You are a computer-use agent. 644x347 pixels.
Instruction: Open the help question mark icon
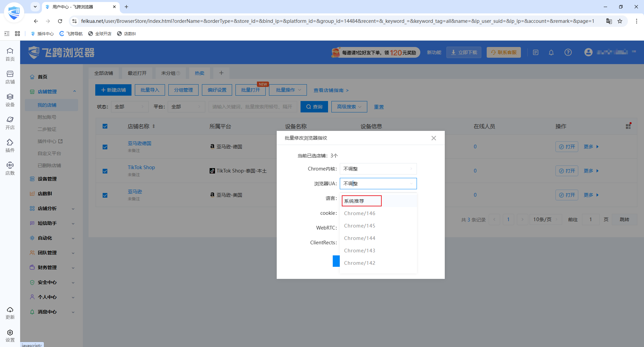point(568,52)
